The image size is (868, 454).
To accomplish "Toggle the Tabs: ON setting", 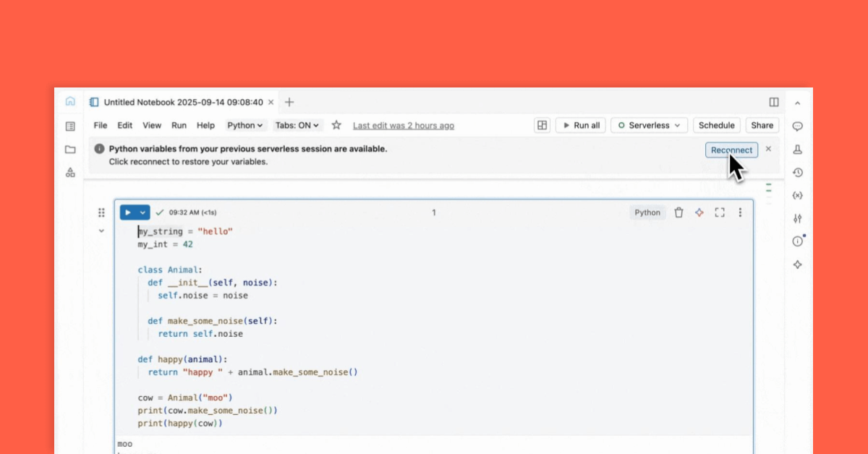I will [x=297, y=125].
